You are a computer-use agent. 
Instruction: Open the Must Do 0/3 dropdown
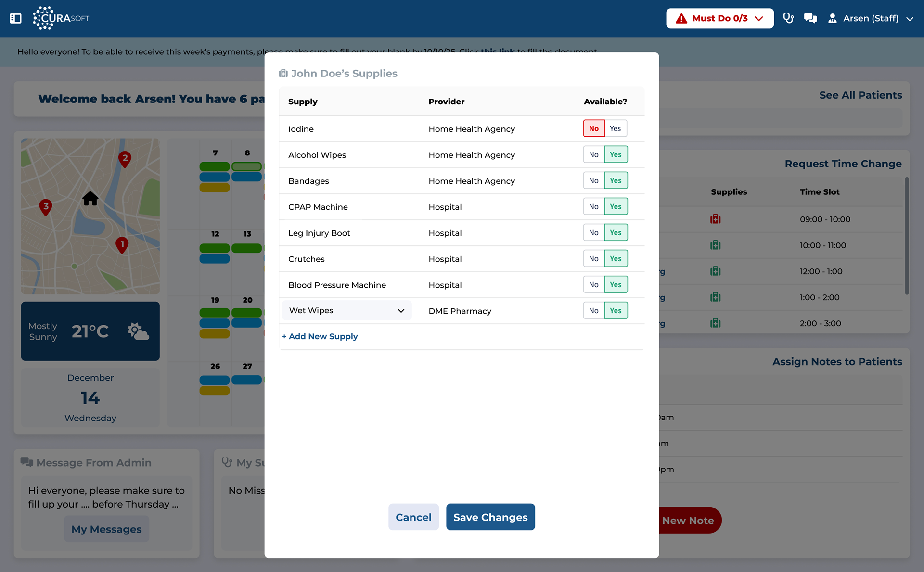(719, 18)
